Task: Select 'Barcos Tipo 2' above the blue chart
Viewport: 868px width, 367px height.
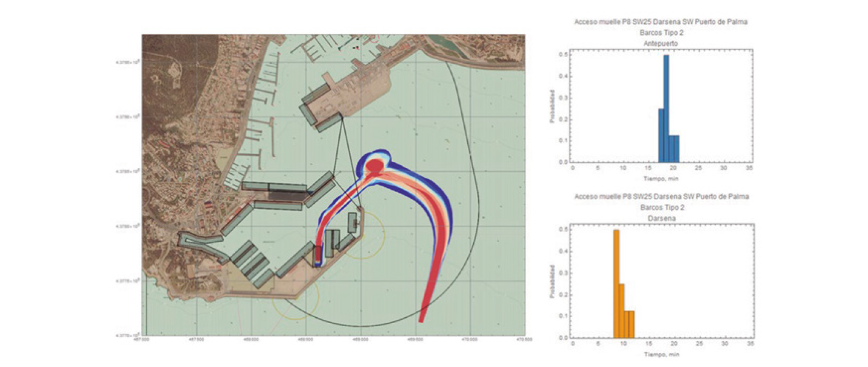Action: click(662, 33)
